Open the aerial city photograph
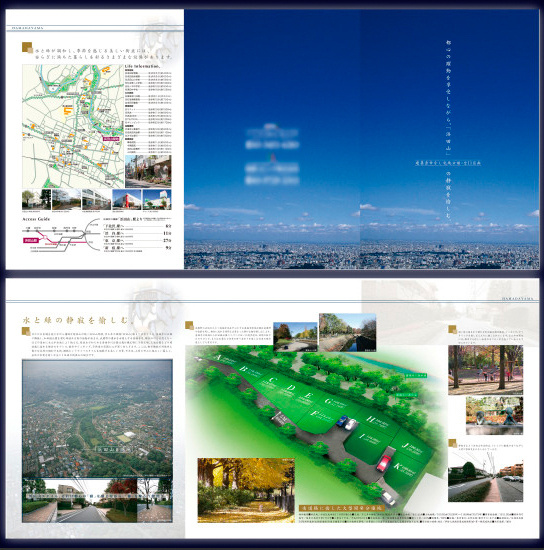The image size is (544, 550). click(97, 418)
